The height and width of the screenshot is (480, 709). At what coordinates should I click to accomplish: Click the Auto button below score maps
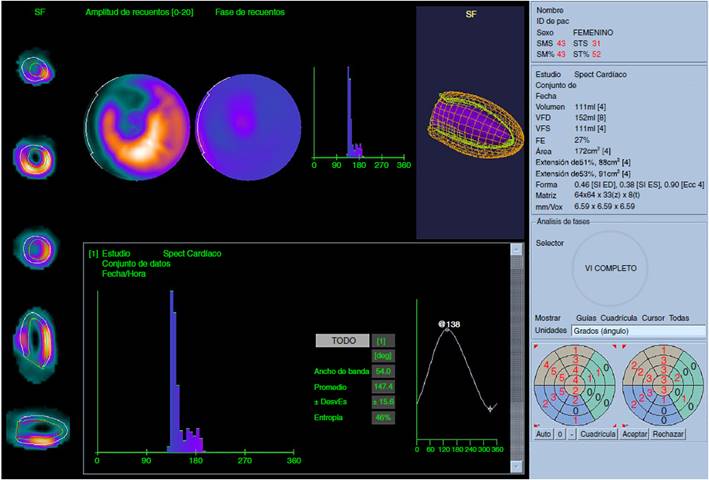click(x=544, y=435)
